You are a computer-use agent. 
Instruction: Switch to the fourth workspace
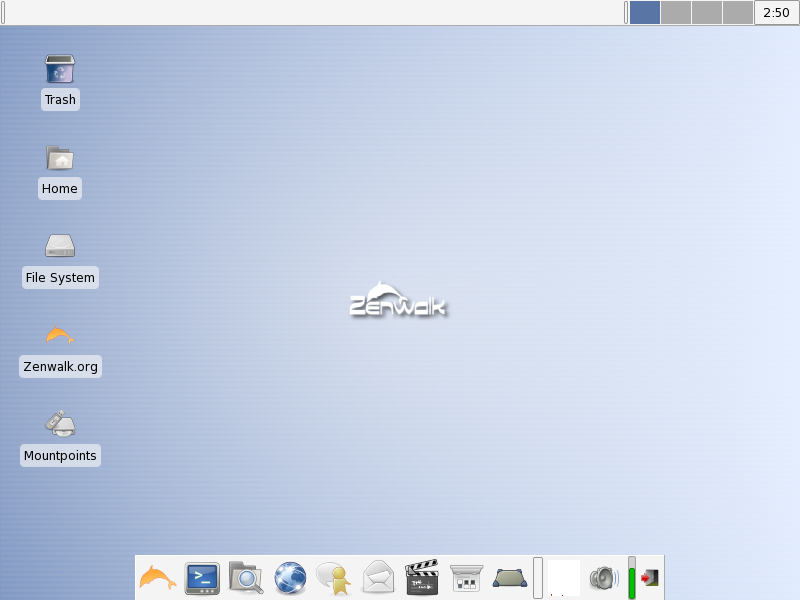coord(738,12)
